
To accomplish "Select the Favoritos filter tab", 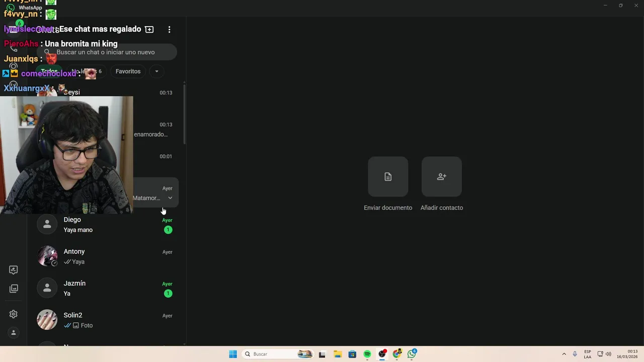I will click(128, 71).
